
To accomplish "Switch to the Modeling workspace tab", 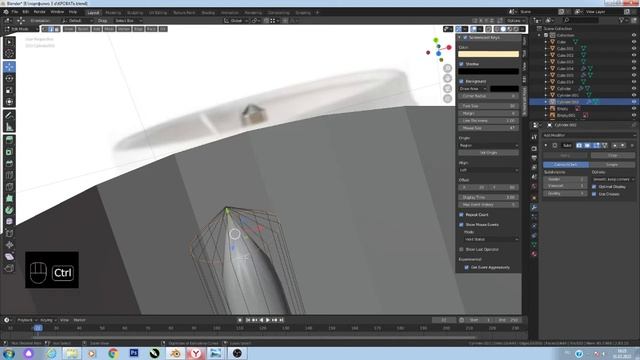I will tap(113, 13).
